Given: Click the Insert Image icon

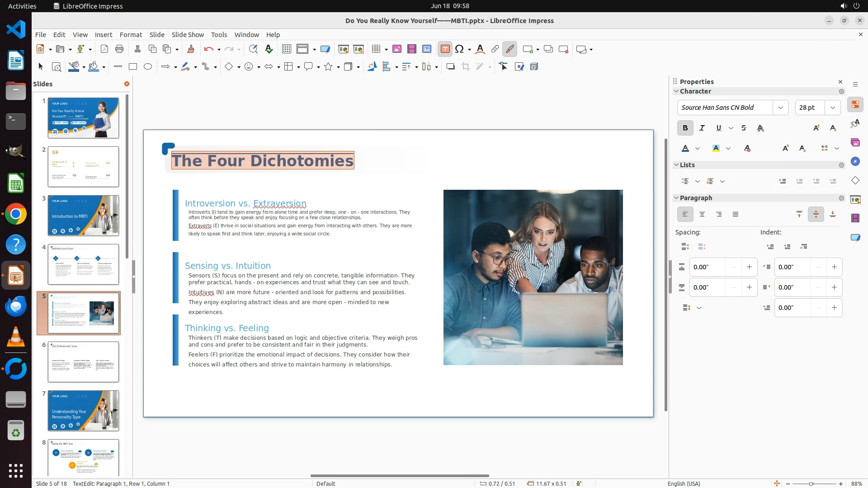Looking at the screenshot, I should click(x=396, y=49).
